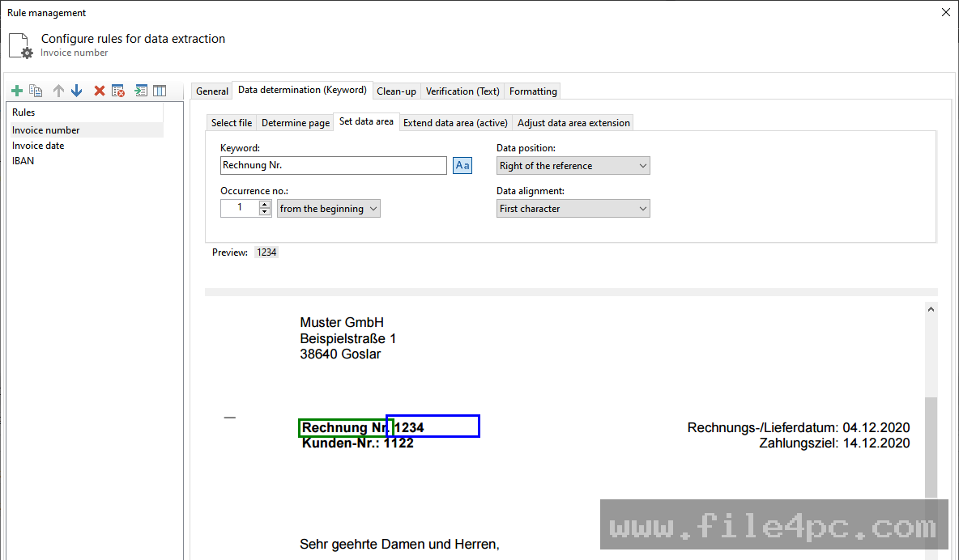Move the rule down with the blue arrow
This screenshot has width=959, height=560.
point(76,91)
